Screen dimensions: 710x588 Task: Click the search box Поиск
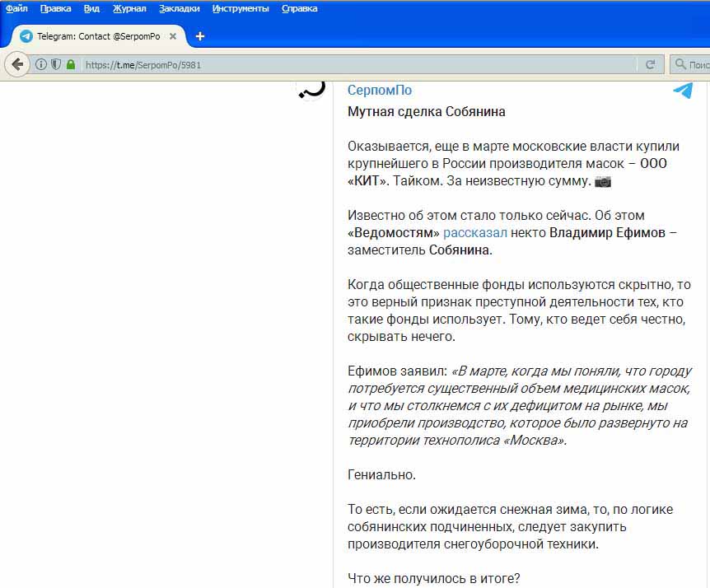point(690,65)
